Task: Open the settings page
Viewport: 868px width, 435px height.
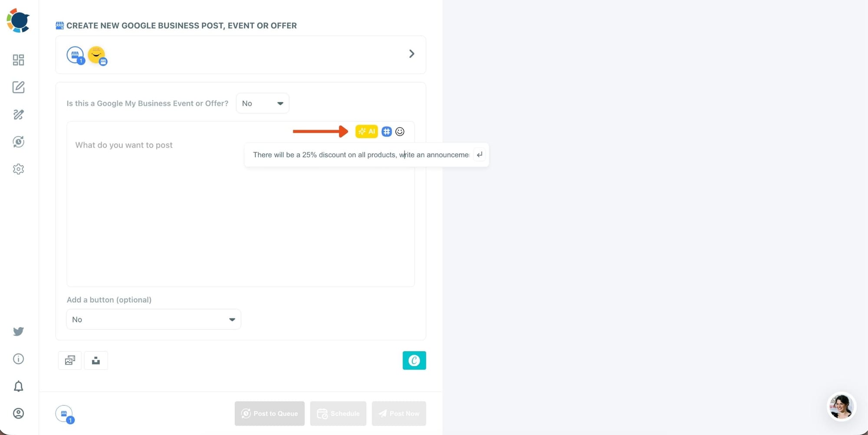Action: pos(18,169)
